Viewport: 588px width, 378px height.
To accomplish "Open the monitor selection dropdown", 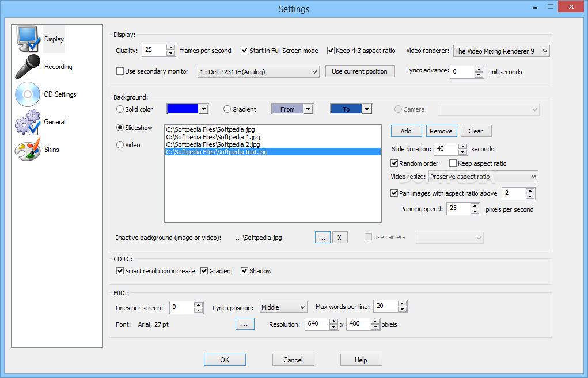I will 259,71.
